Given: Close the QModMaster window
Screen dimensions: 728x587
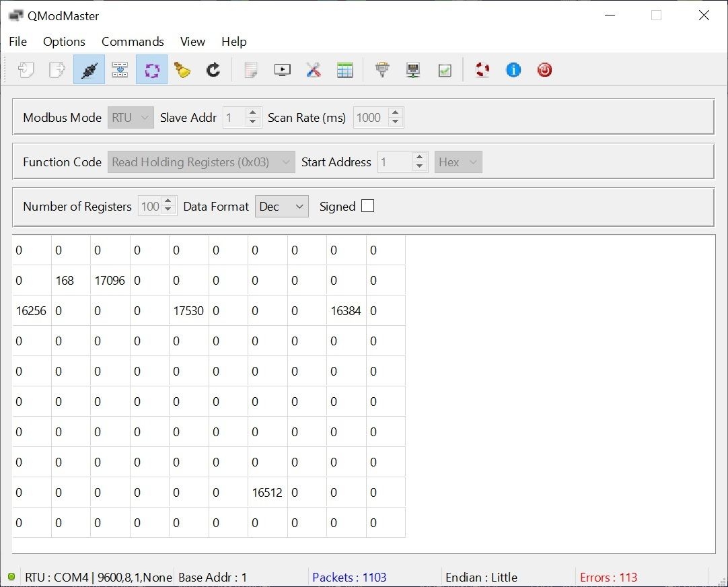Looking at the screenshot, I should click(704, 15).
